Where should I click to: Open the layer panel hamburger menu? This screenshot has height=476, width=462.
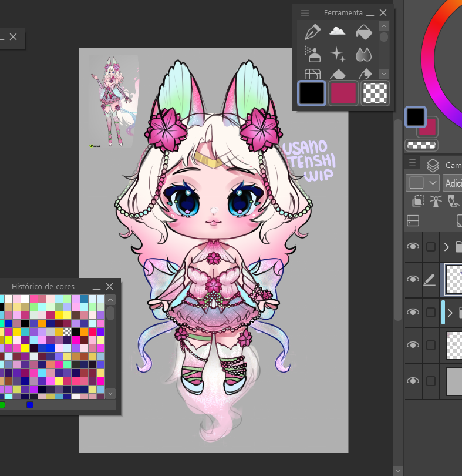click(412, 163)
